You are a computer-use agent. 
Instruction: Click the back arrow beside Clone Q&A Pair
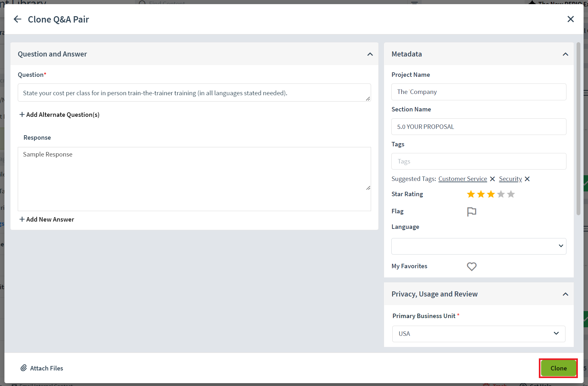[17, 19]
